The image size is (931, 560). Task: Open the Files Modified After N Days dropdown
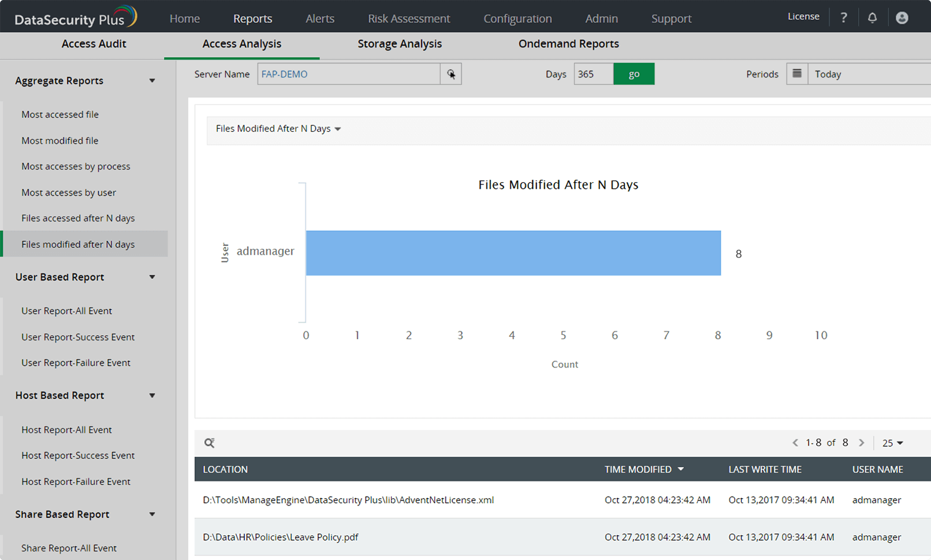coord(278,129)
